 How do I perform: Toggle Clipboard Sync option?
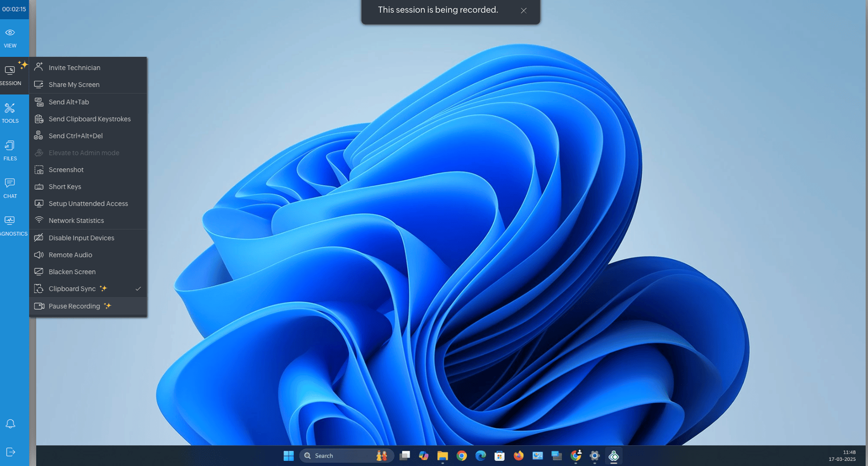click(72, 289)
